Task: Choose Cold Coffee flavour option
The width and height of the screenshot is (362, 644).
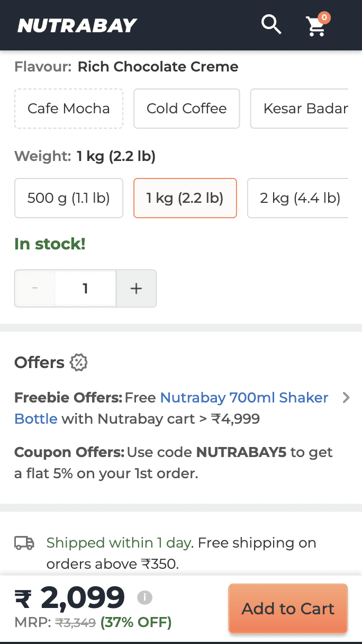Action: pyautogui.click(x=186, y=109)
